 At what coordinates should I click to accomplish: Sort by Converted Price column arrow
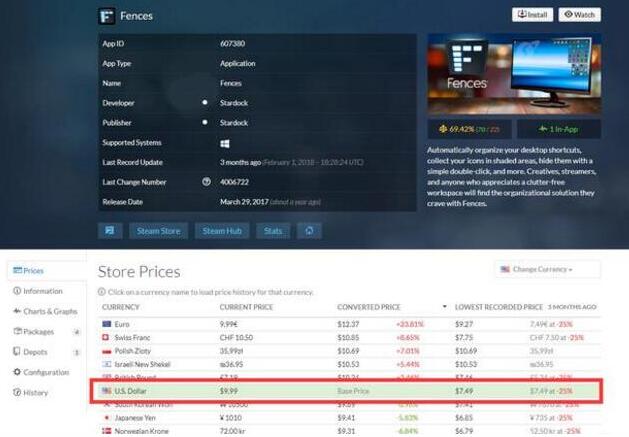(x=443, y=307)
